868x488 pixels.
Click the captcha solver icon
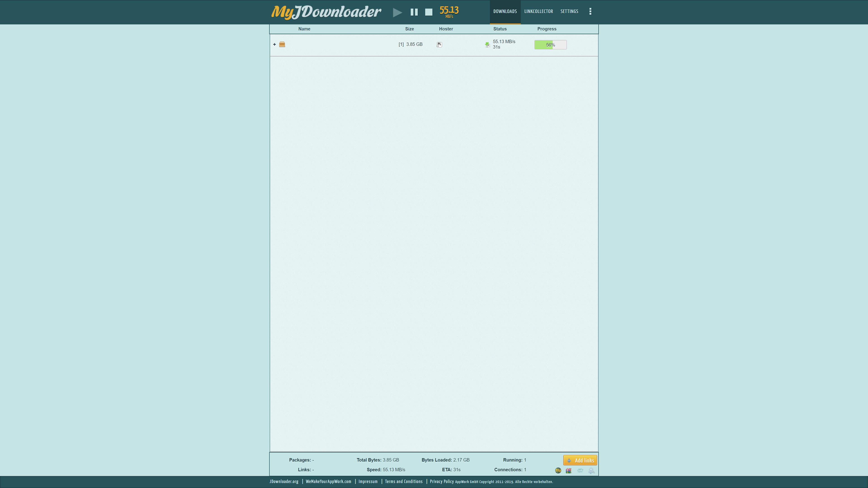tap(580, 470)
